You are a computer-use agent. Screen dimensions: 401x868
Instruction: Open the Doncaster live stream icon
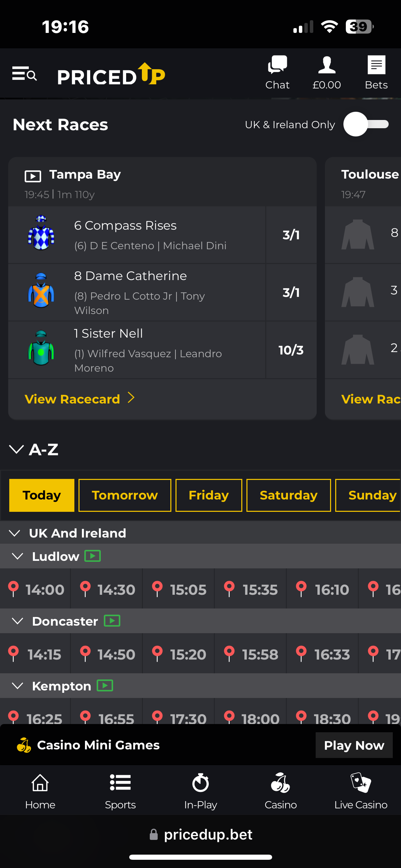coord(111,620)
